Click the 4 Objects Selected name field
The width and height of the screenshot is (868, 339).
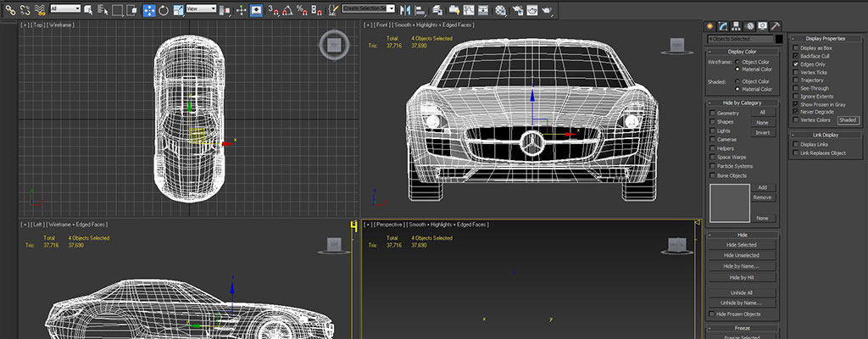740,39
